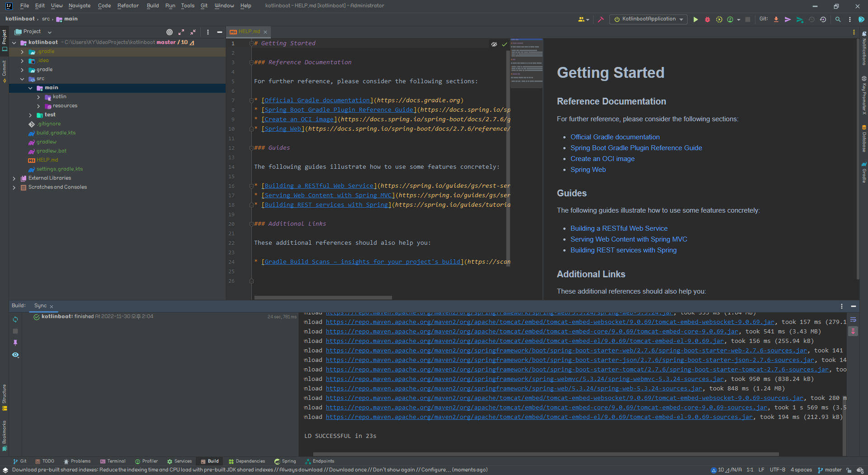
Task: Toggle Key Promoter X side panel
Action: point(864,95)
